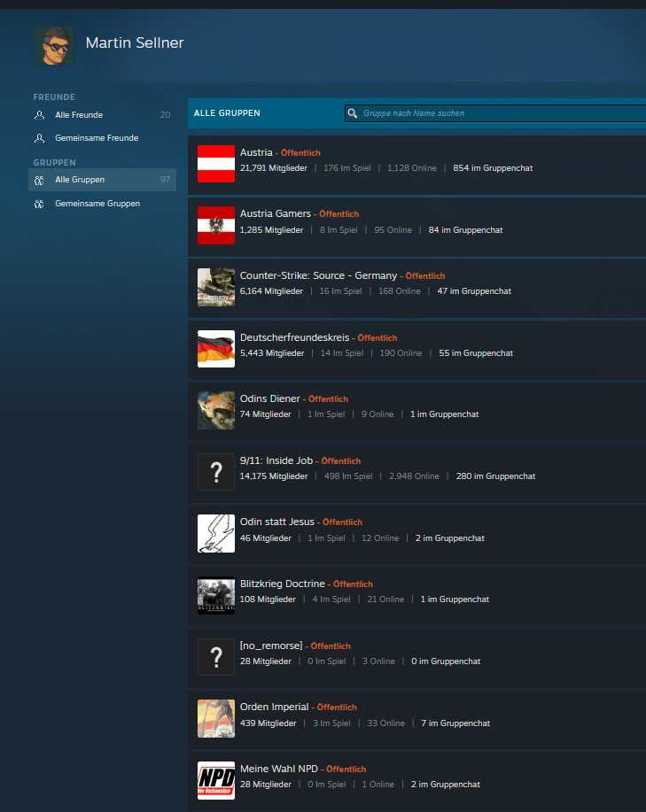Open the Deutscherfreundeskreis flag icon
The image size is (646, 812).
pyautogui.click(x=216, y=348)
